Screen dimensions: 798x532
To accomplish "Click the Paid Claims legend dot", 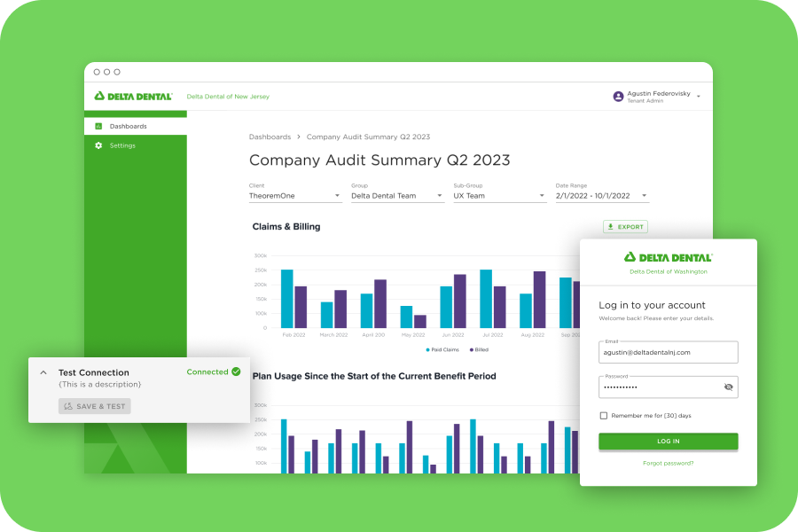I will click(427, 349).
